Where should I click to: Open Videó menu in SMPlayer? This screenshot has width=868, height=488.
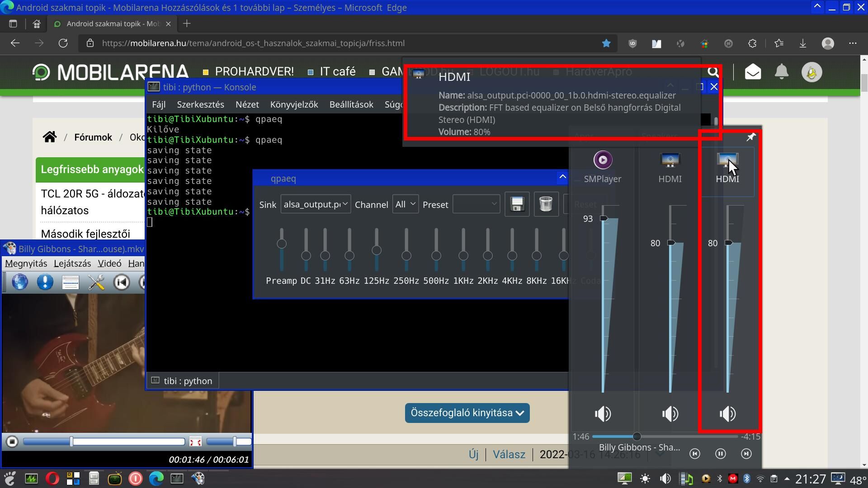coord(109,263)
